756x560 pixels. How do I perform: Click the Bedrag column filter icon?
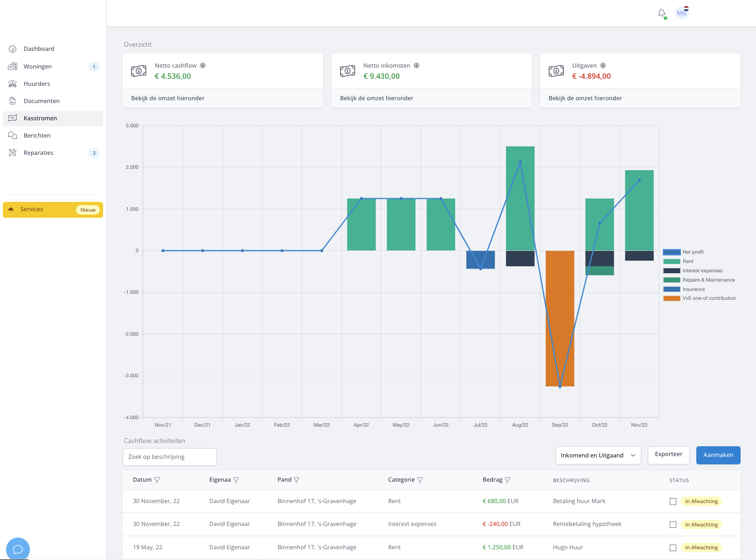(x=507, y=480)
